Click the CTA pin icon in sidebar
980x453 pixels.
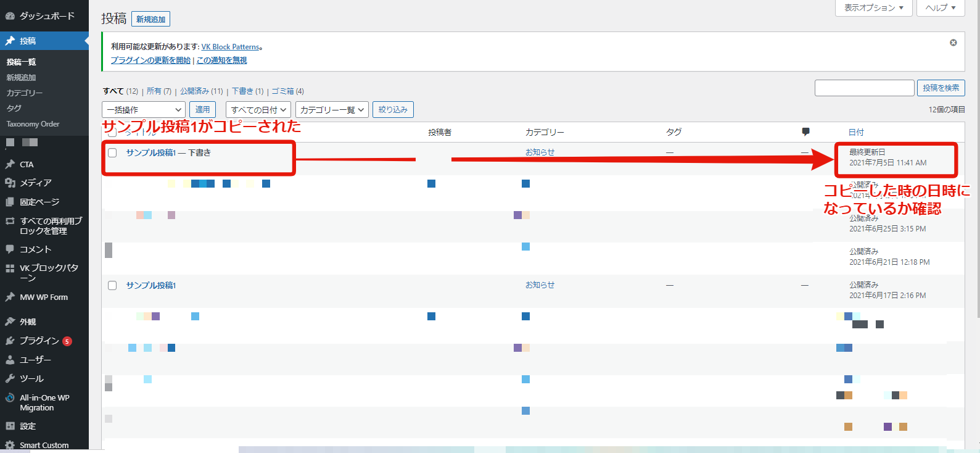(x=10, y=164)
